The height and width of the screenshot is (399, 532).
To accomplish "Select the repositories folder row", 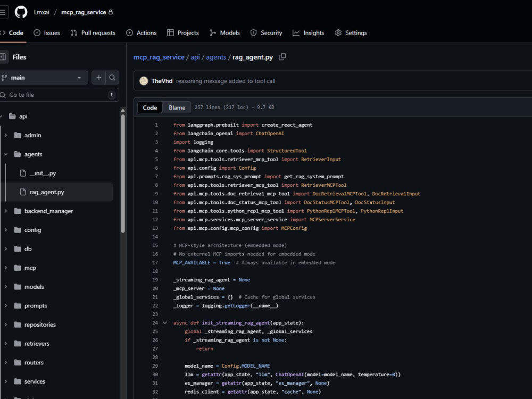I will (56, 325).
